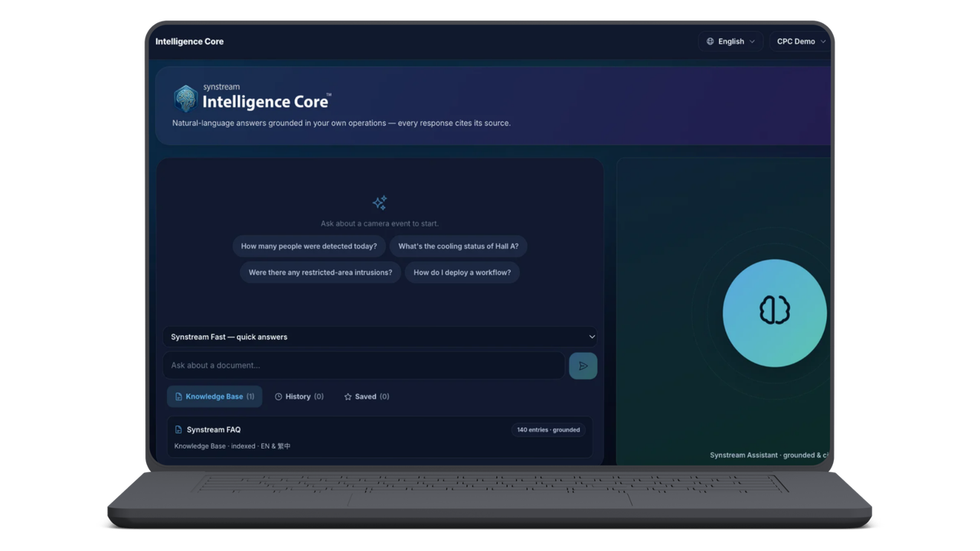Click the 'Intelligence Core' header title

click(x=189, y=41)
